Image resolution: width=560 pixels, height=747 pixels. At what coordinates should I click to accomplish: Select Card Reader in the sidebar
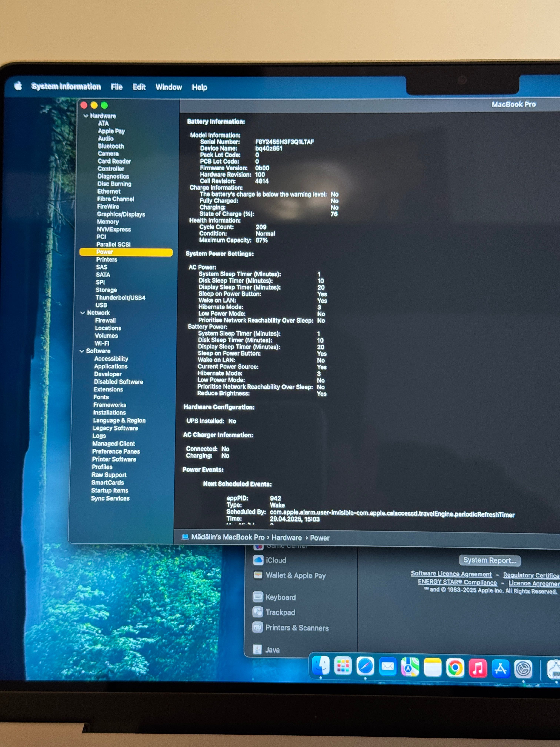tap(114, 161)
